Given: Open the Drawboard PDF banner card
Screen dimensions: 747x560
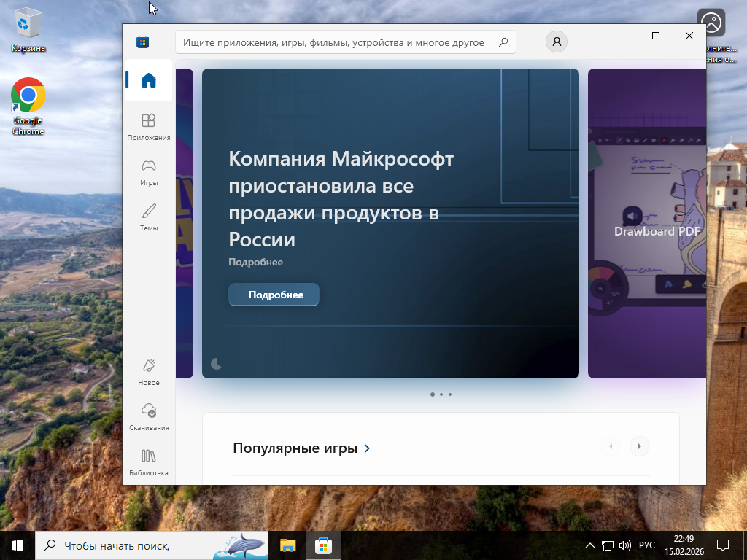Looking at the screenshot, I should click(647, 223).
